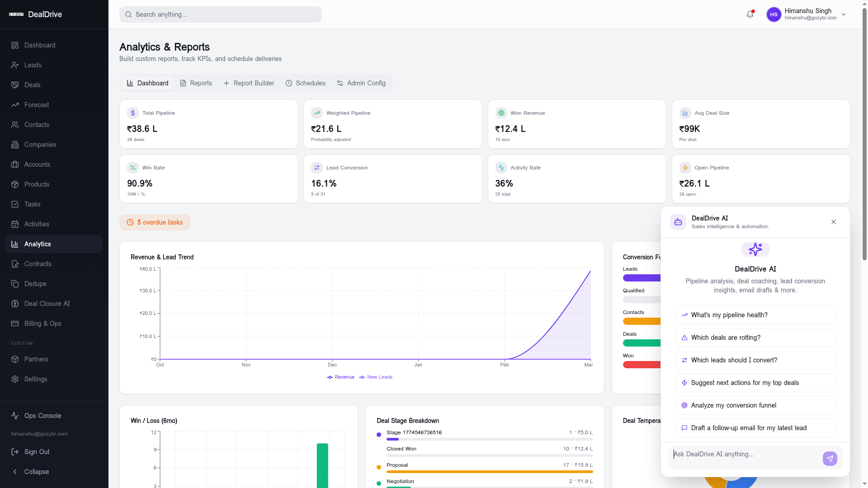Select Draft a follow-up email prompt

click(755, 428)
